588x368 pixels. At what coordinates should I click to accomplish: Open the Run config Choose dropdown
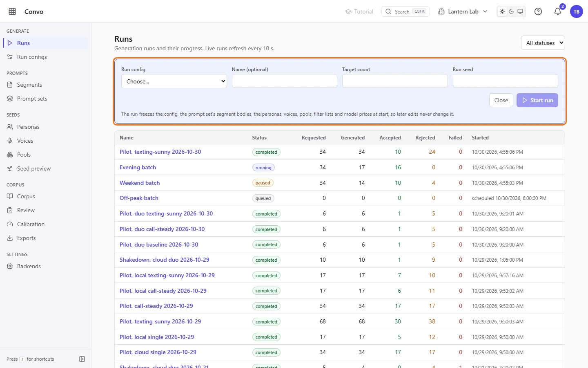[x=174, y=81]
